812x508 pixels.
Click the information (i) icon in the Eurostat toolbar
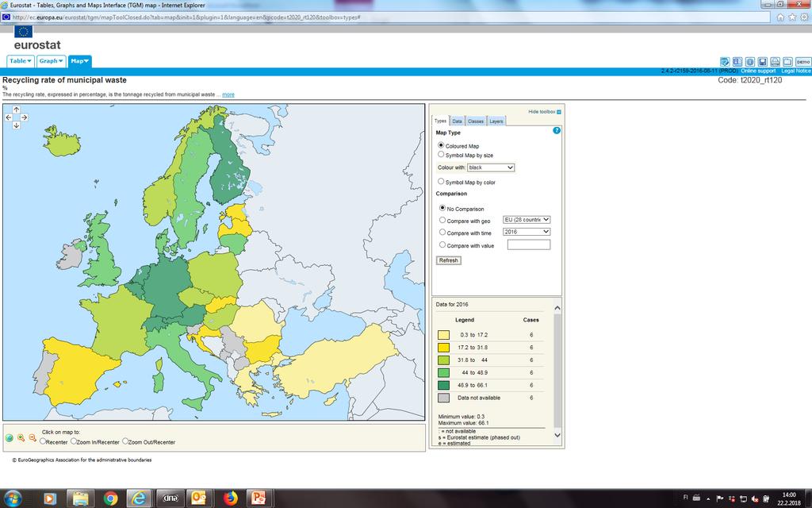click(x=750, y=62)
